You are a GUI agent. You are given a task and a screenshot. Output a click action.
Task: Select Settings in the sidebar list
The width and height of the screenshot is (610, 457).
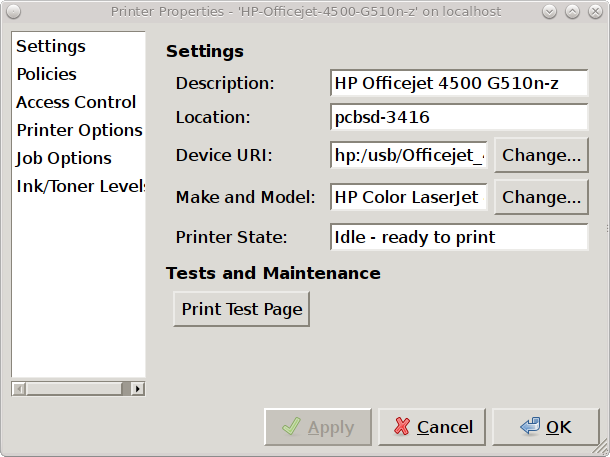78,46
